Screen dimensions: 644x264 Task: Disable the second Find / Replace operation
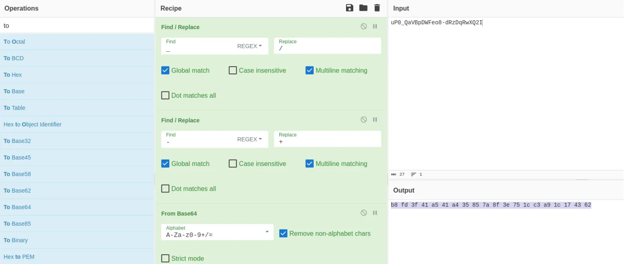click(364, 120)
